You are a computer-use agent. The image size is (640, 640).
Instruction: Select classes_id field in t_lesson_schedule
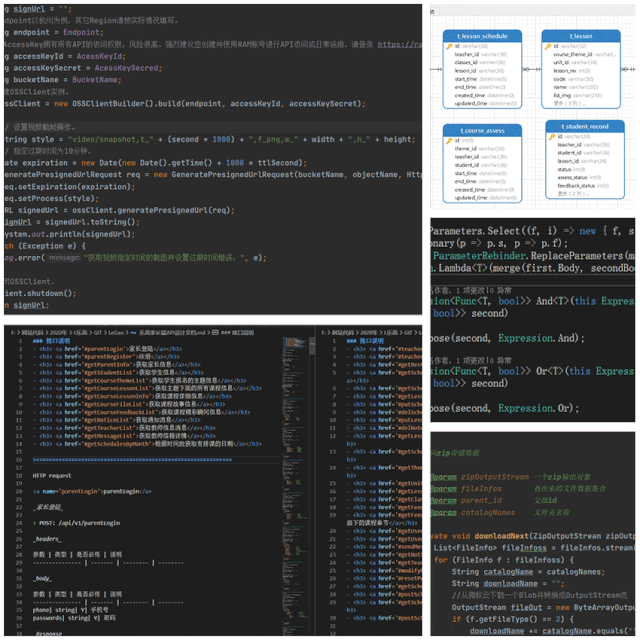(480, 62)
